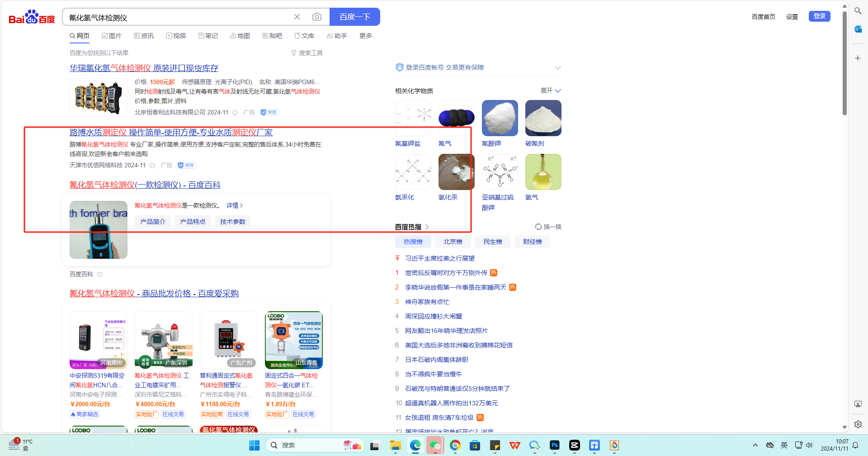Refresh hot searches with 换一换

click(548, 227)
